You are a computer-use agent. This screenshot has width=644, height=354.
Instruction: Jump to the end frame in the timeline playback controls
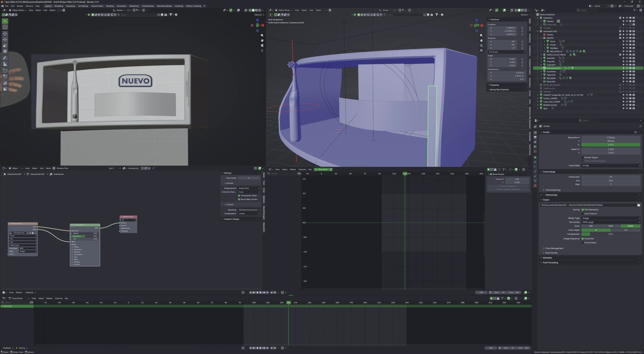pyautogui.click(x=267, y=292)
